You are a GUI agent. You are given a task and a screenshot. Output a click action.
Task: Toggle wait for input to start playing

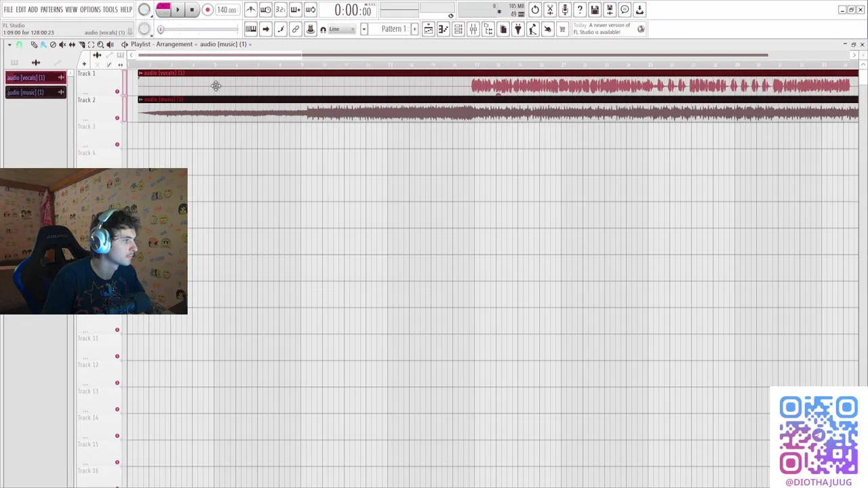coord(266,9)
